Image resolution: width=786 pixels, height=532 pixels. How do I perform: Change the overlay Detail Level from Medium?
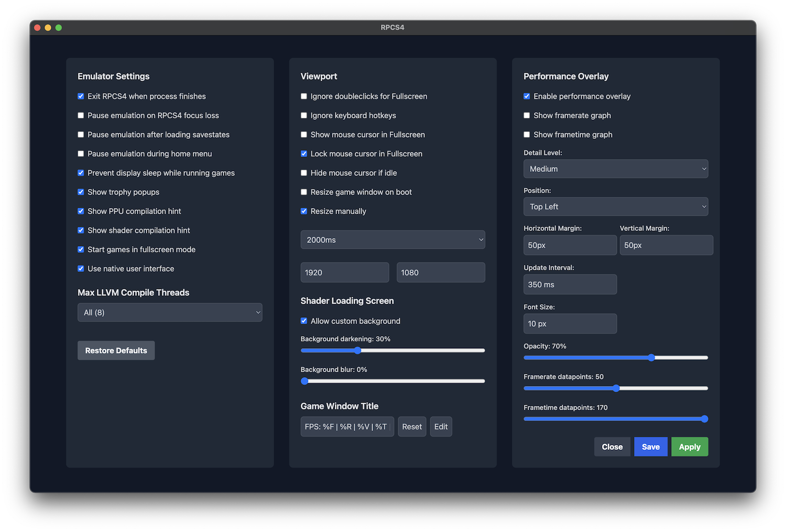[x=616, y=169]
